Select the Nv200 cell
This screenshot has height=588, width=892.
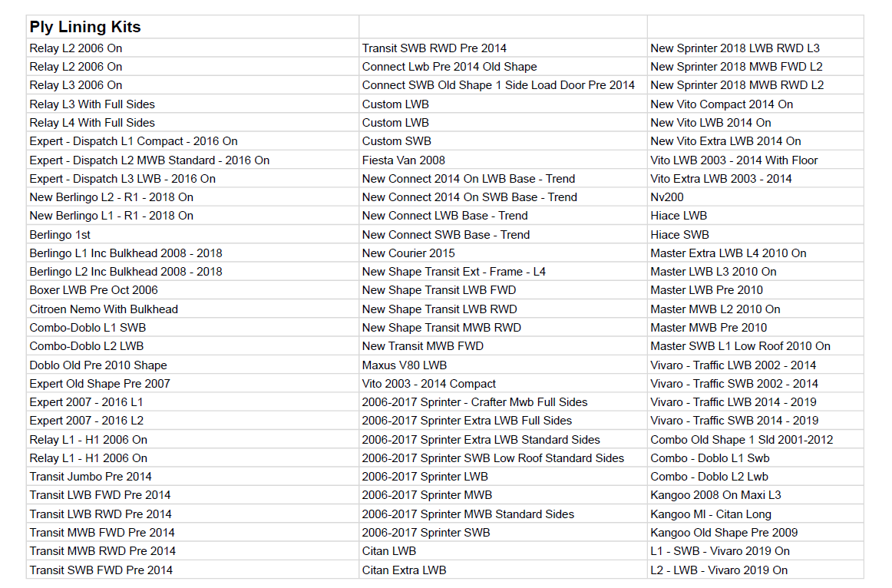(x=666, y=197)
